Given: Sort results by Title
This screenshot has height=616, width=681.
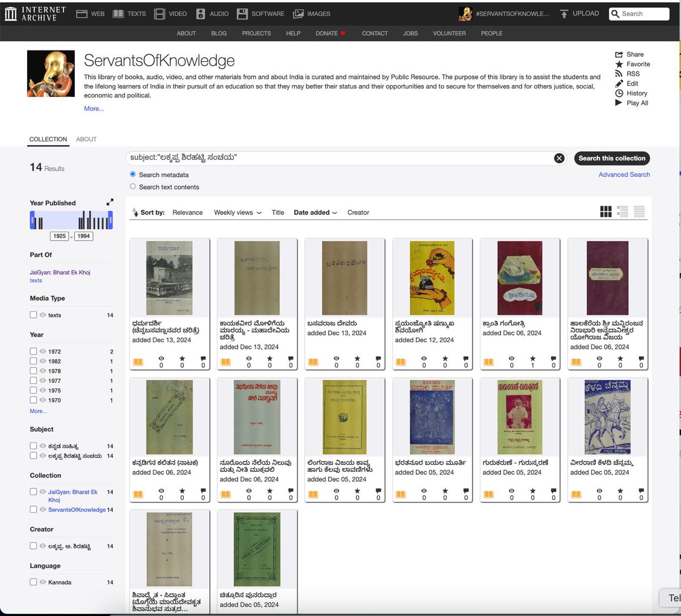Looking at the screenshot, I should click(278, 212).
